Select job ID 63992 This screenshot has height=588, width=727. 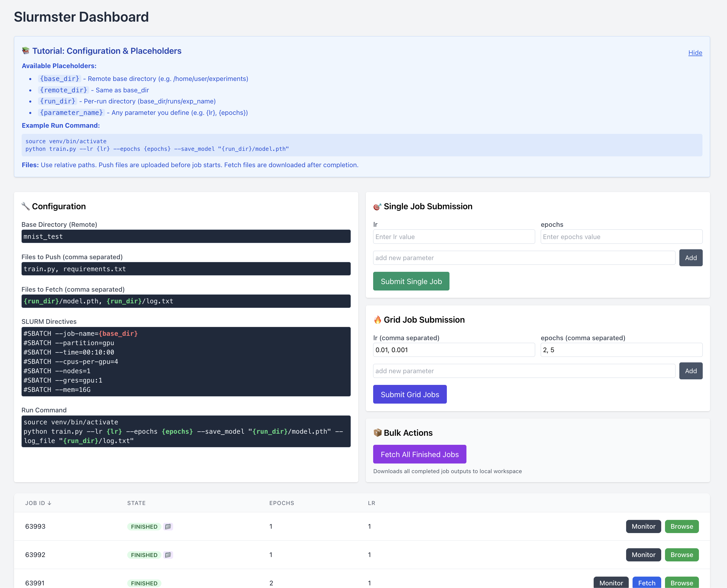tap(35, 555)
